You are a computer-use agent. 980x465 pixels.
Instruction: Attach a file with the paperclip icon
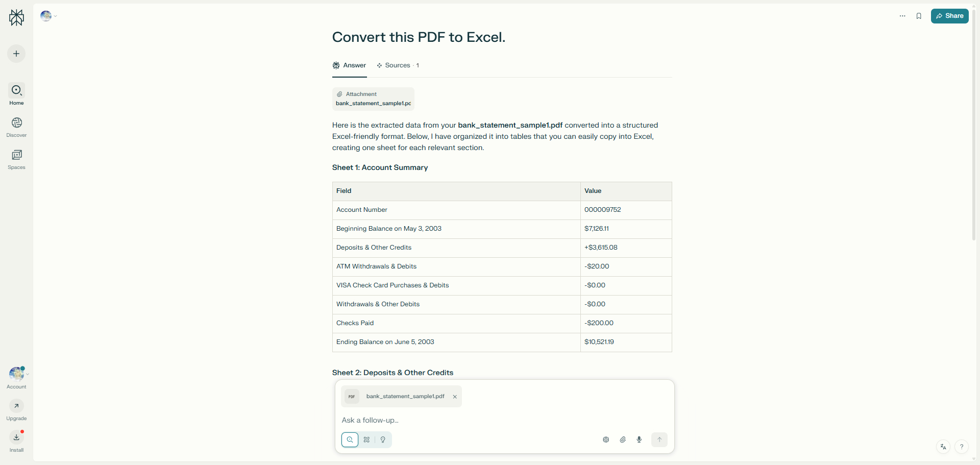pyautogui.click(x=623, y=439)
